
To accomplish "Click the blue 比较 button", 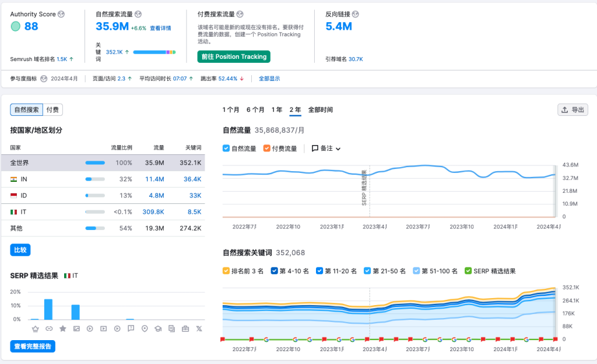I will pyautogui.click(x=20, y=250).
